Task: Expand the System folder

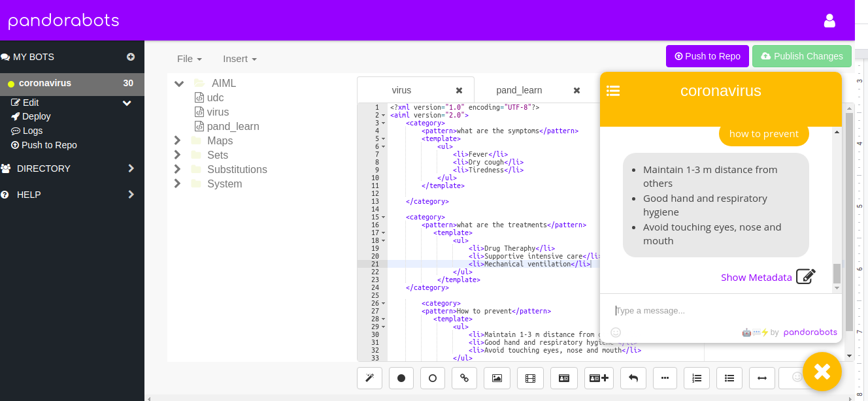Action: tap(177, 184)
